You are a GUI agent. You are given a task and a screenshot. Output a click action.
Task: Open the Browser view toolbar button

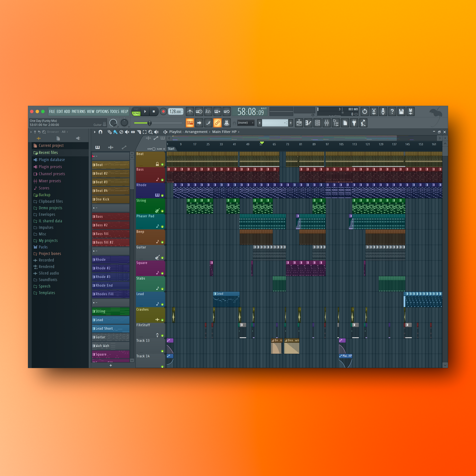tap(336, 123)
